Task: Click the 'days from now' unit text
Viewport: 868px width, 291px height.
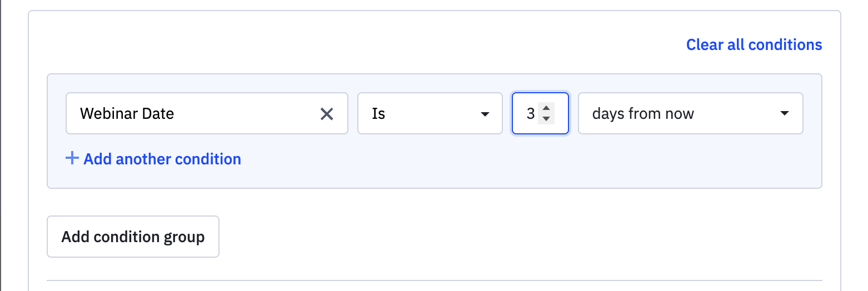Action: tap(643, 114)
